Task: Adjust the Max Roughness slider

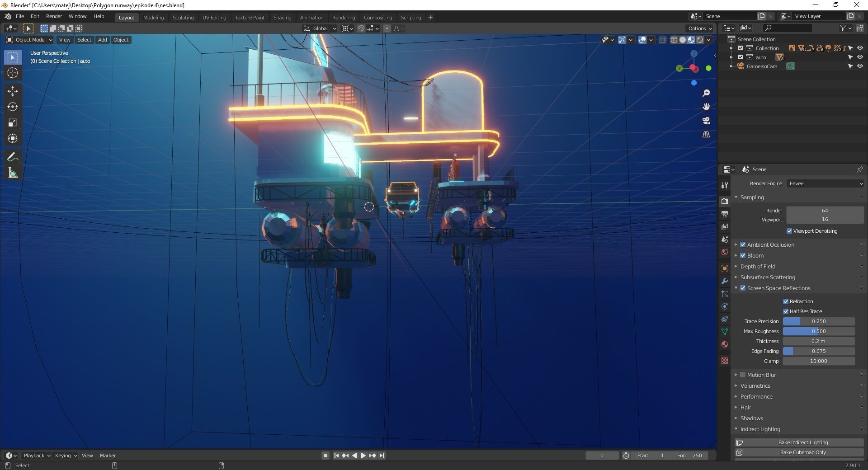Action: click(x=819, y=331)
